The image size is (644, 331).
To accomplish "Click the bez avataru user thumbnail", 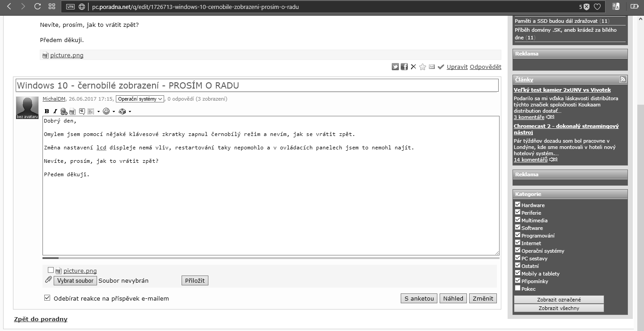I will (27, 108).
